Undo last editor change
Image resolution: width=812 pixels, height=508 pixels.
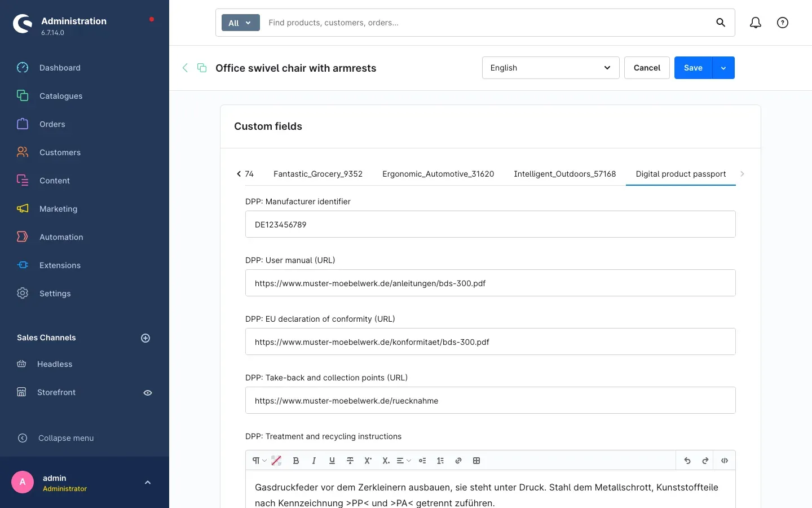tap(687, 461)
